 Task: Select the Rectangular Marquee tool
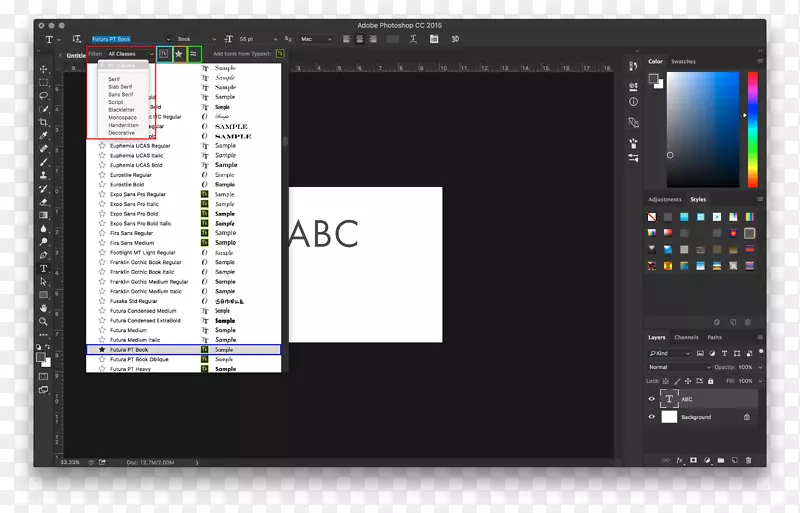43,82
